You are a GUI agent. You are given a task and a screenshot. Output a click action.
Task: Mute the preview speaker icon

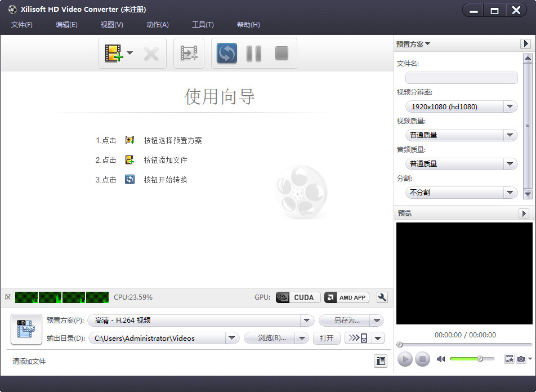pyautogui.click(x=441, y=359)
